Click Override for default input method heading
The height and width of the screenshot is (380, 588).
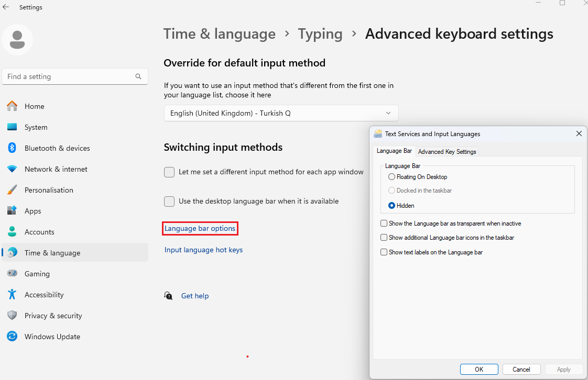coord(244,63)
